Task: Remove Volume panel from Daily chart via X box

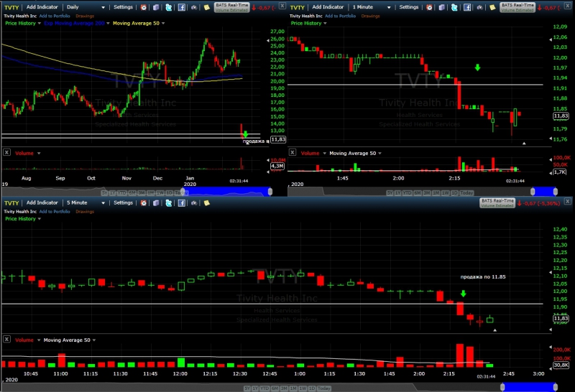Action: click(6, 152)
